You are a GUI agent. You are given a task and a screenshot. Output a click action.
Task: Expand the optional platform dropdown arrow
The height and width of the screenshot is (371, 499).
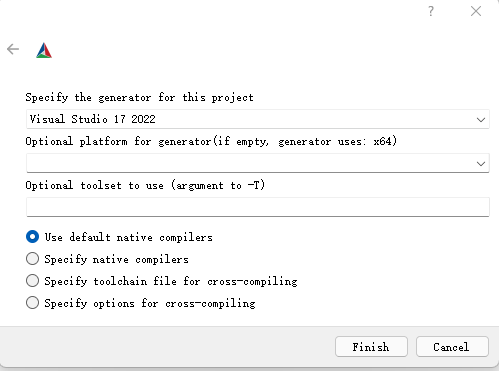[x=480, y=163]
